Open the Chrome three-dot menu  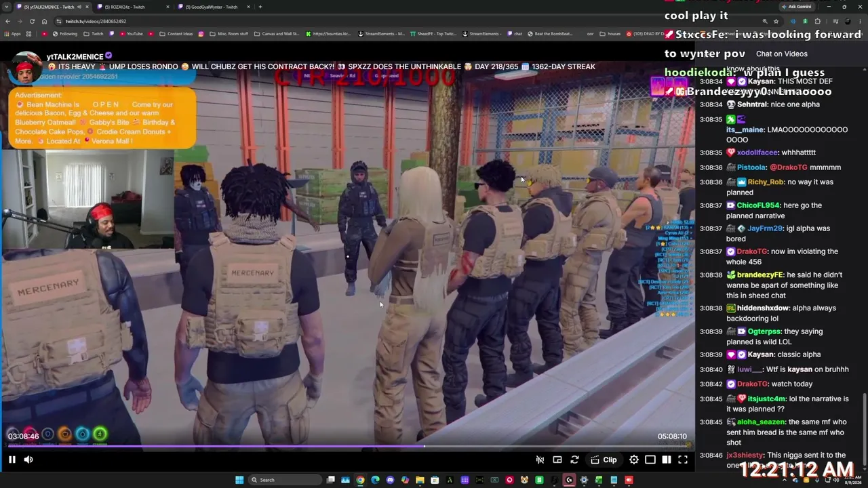pos(860,21)
